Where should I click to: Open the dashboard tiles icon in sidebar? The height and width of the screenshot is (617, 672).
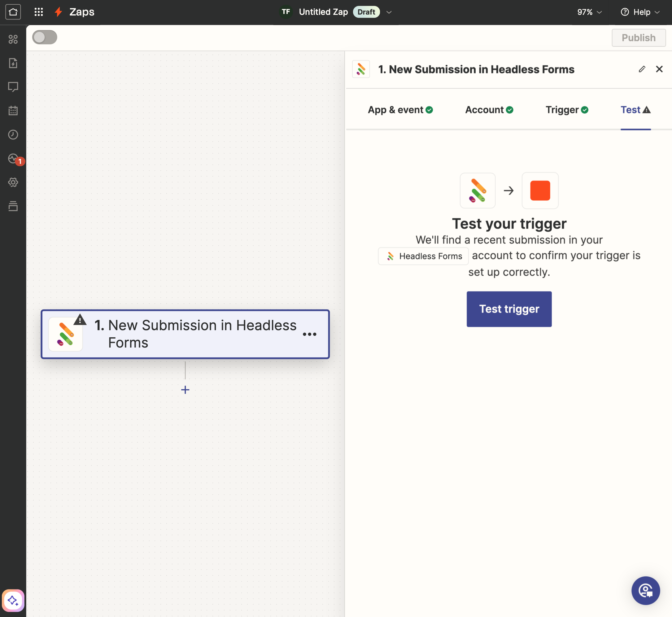[13, 39]
